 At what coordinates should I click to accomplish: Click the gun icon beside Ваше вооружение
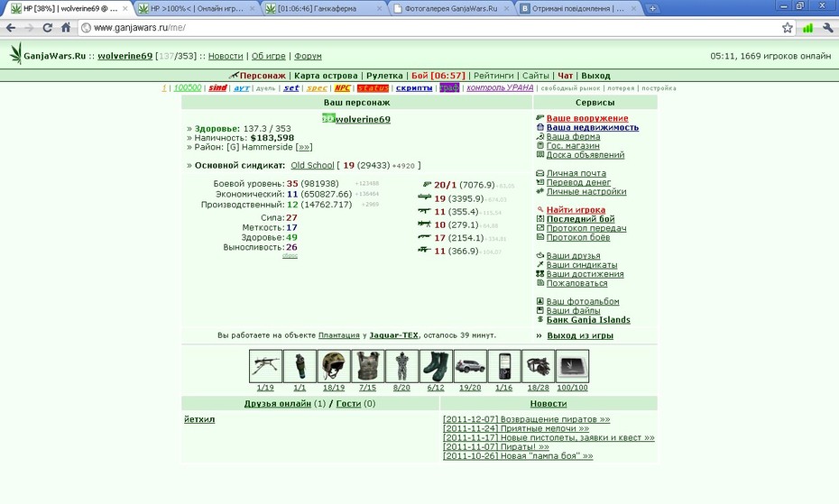539,118
